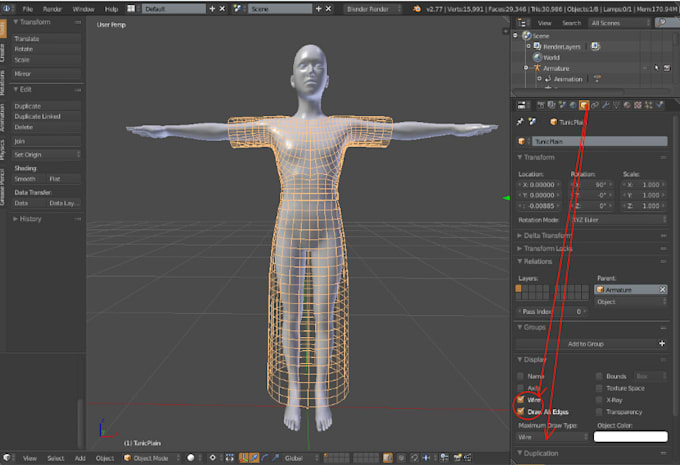This screenshot has height=465, width=680.
Task: Select the scale manipulator icon
Action: tap(275, 458)
